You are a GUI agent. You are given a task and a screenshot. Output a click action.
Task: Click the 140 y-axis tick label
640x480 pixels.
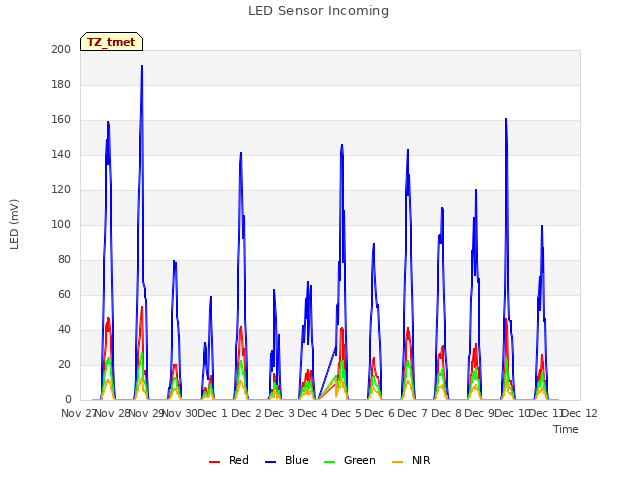[x=61, y=155]
